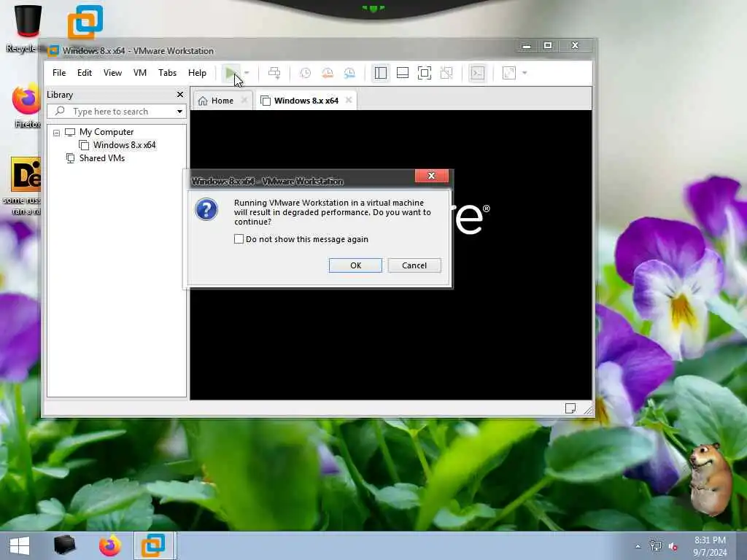Click the VMware Workstation taskbar button
The width and height of the screenshot is (747, 560).
tap(155, 545)
